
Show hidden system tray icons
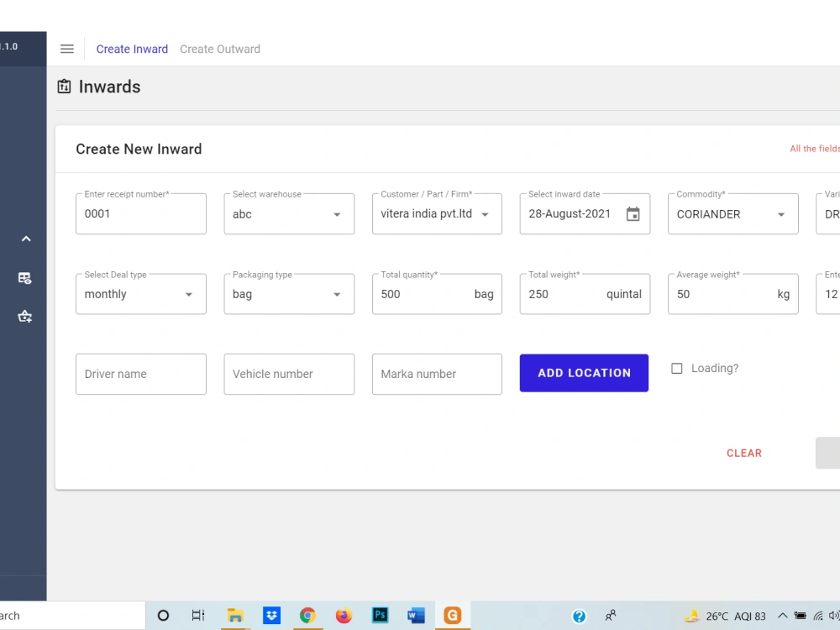point(783,616)
